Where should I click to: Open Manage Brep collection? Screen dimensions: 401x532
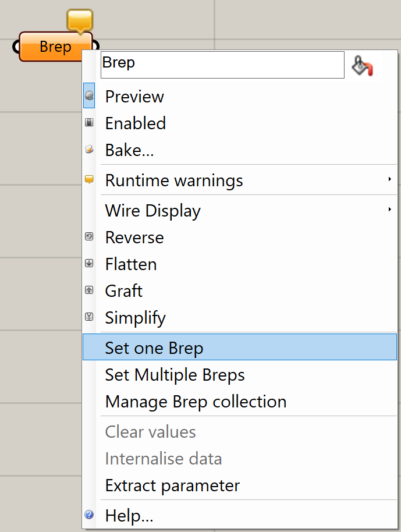pos(196,402)
